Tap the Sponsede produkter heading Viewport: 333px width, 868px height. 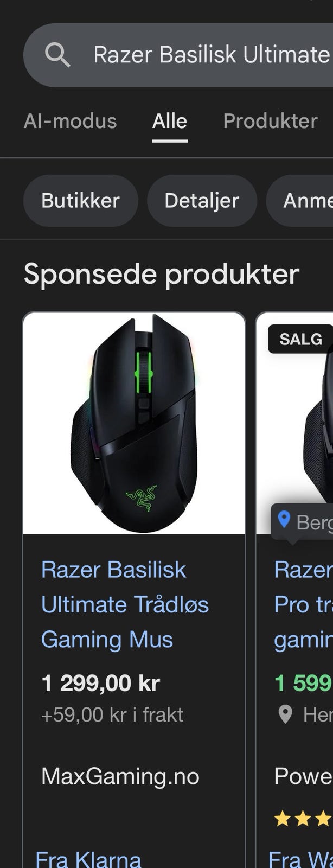(x=162, y=274)
